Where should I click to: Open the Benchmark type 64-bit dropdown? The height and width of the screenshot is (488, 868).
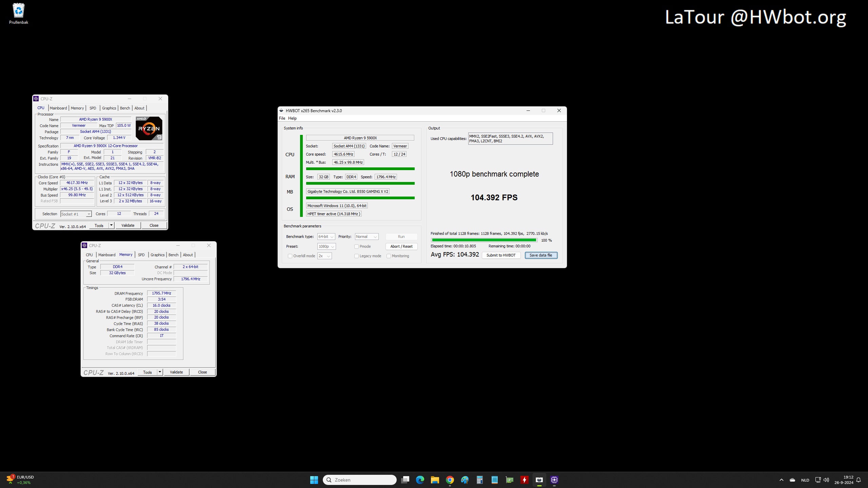326,237
